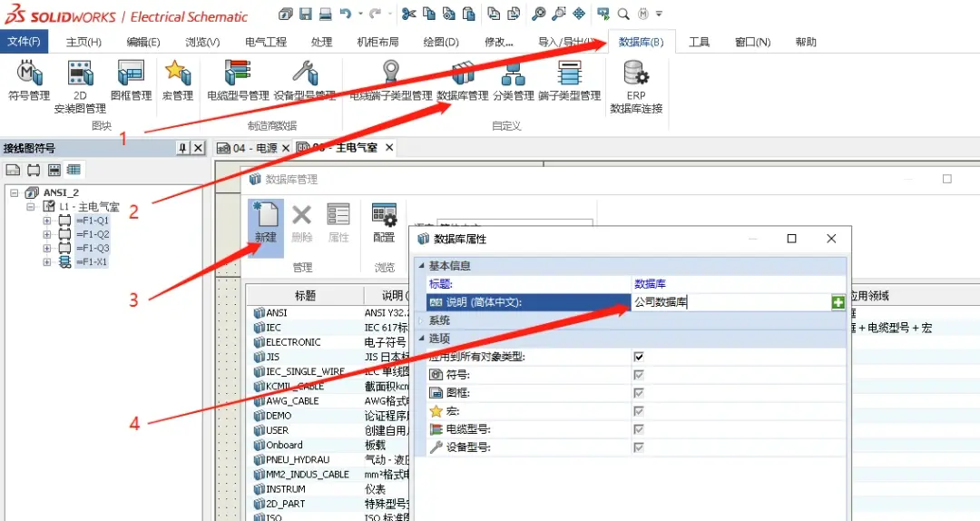Pin the 接线图符号 panel
This screenshot has width=980, height=521.
182,148
